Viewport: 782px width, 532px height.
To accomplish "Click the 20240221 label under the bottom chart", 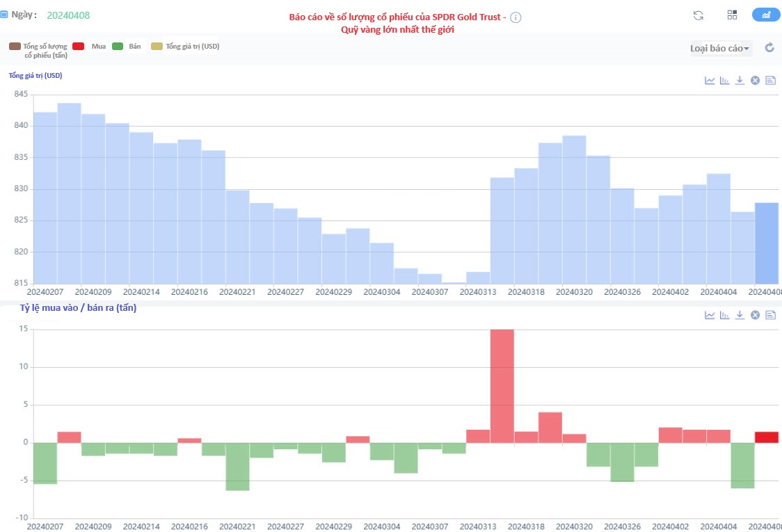I will (x=237, y=526).
